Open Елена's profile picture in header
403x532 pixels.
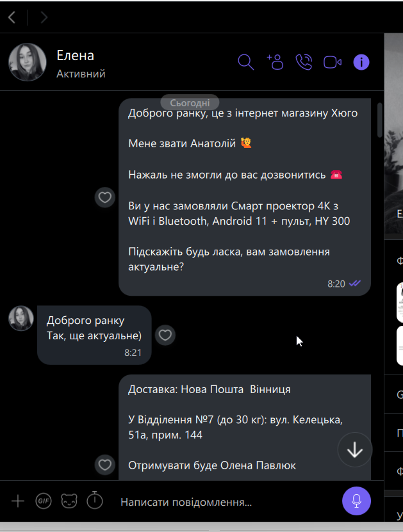click(28, 62)
